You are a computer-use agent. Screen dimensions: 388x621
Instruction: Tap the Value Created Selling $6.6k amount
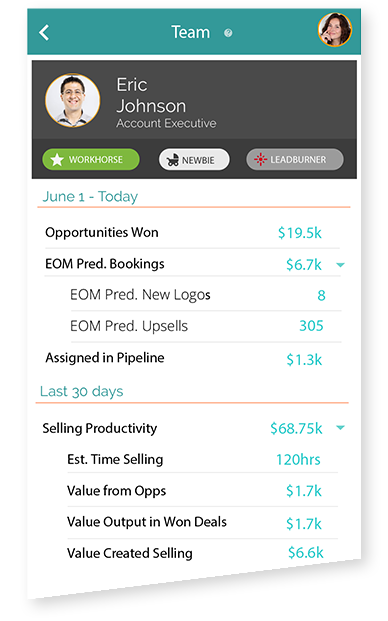pyautogui.click(x=306, y=553)
